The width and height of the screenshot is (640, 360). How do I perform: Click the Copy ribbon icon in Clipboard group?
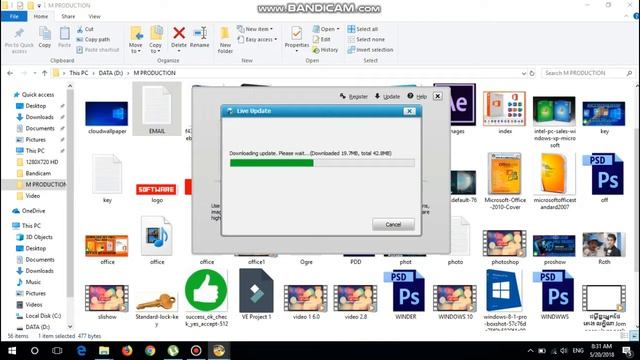(44, 37)
